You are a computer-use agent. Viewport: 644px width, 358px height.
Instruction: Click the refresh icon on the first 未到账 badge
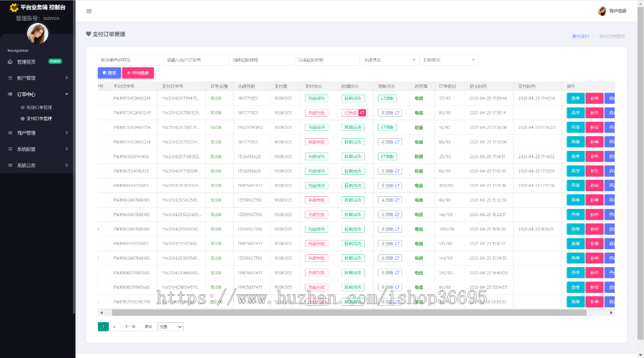397,112
